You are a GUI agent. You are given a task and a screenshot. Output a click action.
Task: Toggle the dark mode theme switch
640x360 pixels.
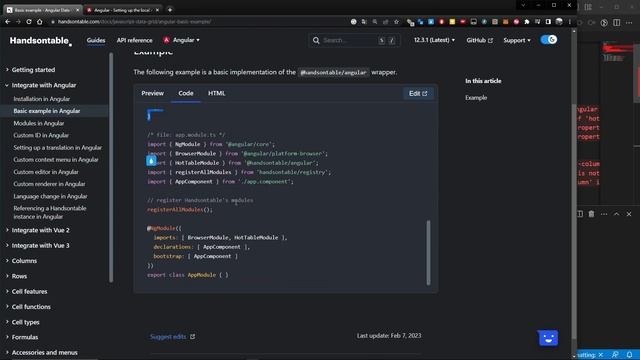click(x=549, y=40)
